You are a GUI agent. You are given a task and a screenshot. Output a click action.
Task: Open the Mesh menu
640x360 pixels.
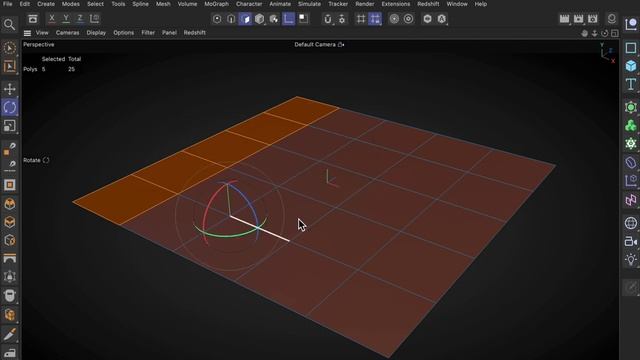coord(163,4)
